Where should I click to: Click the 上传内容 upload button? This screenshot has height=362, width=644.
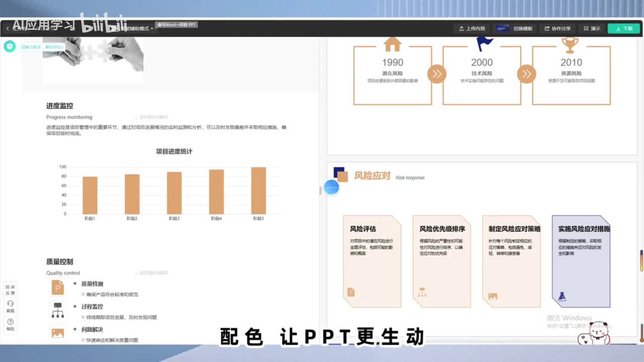click(x=472, y=29)
